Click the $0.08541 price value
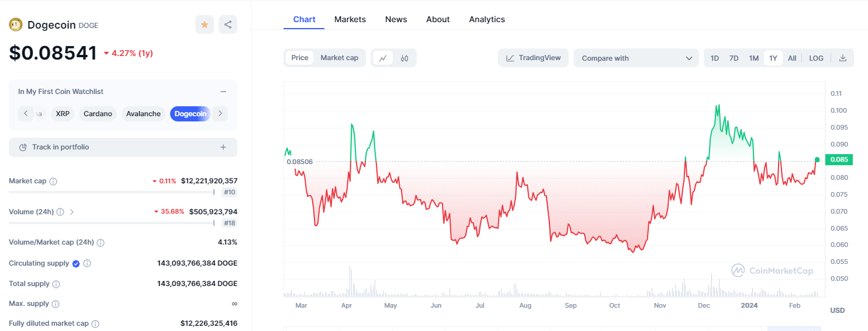The image size is (868, 331). click(53, 53)
